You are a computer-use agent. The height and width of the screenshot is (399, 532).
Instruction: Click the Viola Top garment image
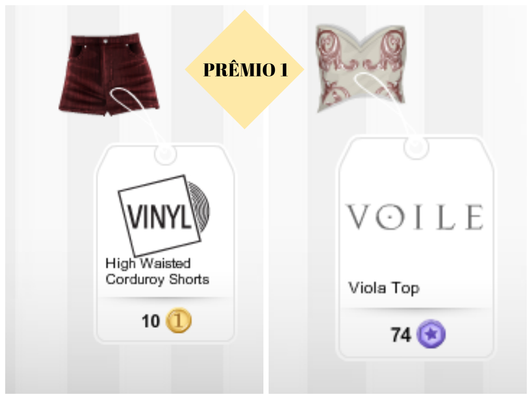click(361, 69)
